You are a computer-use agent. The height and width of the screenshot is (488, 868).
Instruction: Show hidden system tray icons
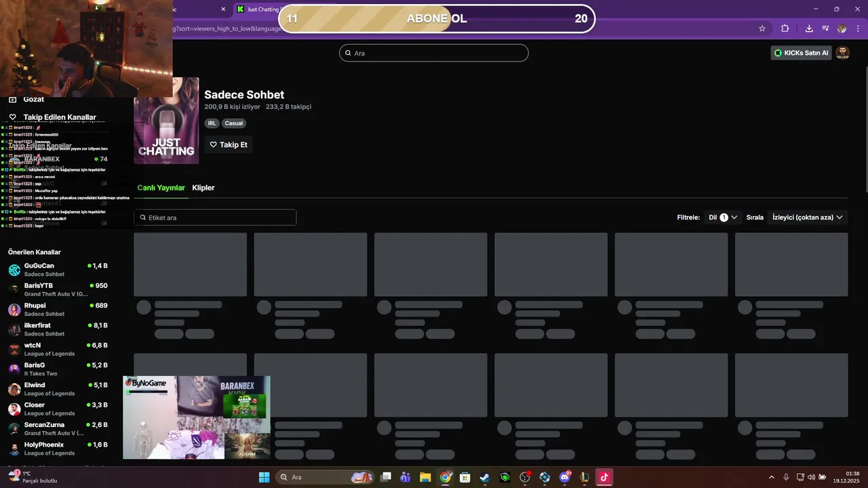point(771,477)
